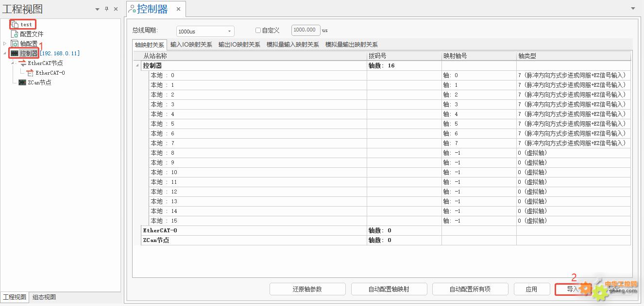644x306 pixels.
Task: Select the 配置文件 file icon
Action: click(15, 34)
